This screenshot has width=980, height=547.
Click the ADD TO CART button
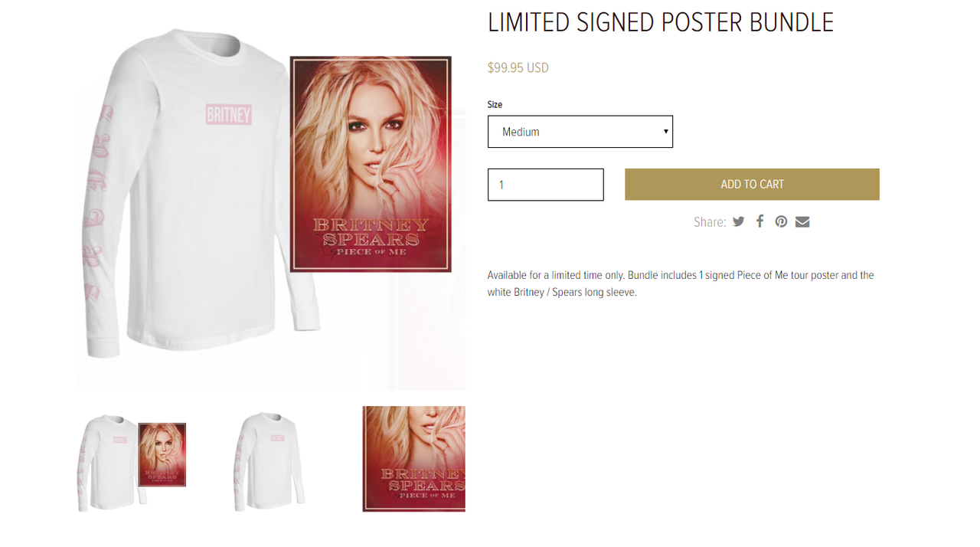click(752, 185)
